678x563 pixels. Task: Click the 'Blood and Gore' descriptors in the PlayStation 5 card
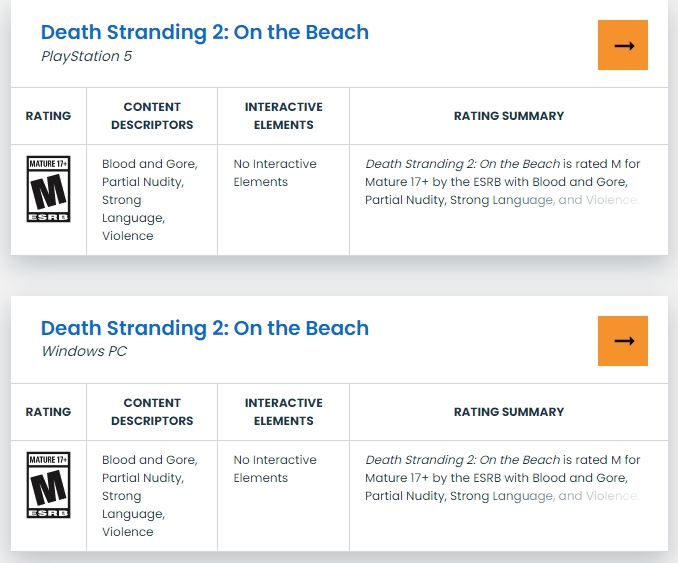149,164
